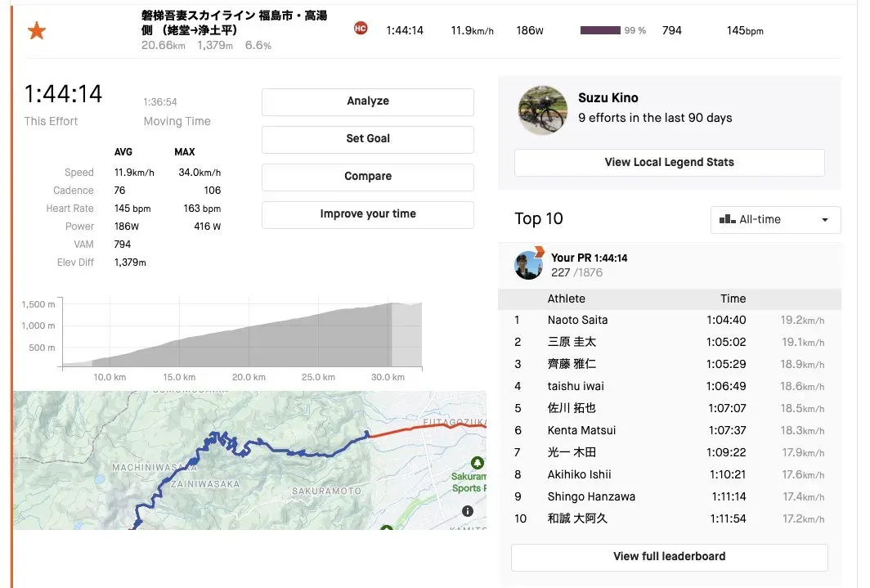870x588 pixels.
Task: Click the red HC climb category badge
Action: (x=360, y=29)
